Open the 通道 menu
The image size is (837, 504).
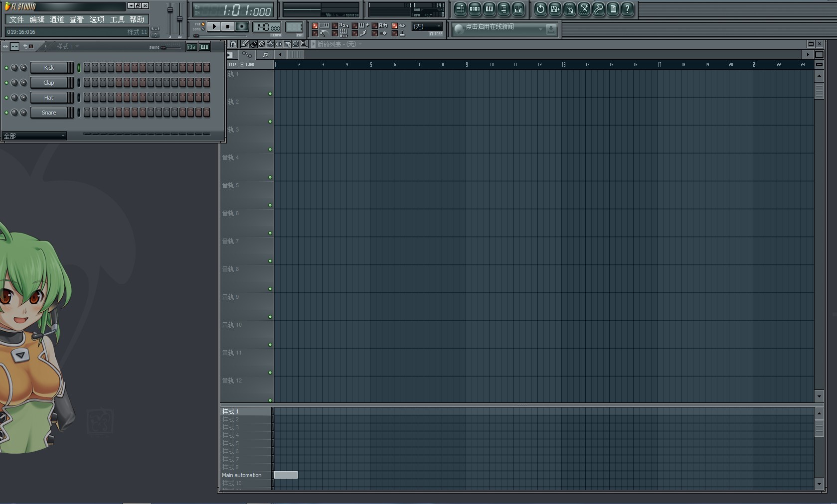click(57, 19)
